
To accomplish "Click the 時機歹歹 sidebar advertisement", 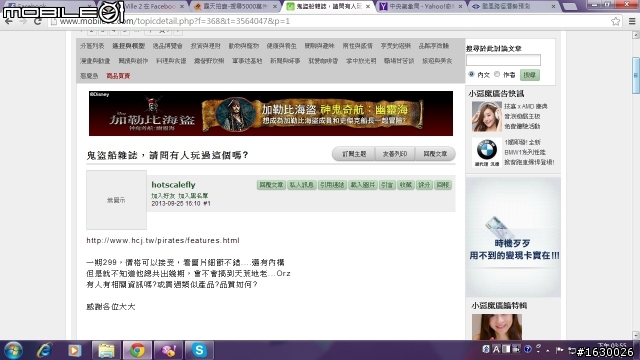I will pos(513,237).
